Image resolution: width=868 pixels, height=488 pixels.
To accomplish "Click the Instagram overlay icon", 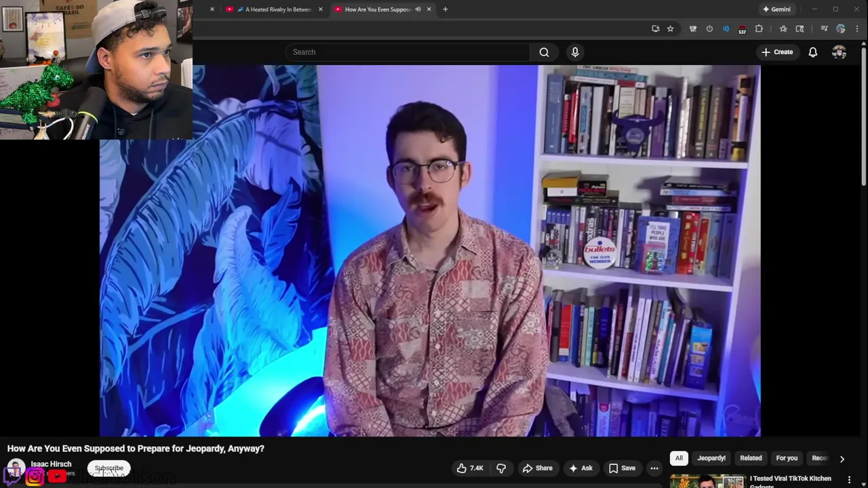I will (35, 476).
